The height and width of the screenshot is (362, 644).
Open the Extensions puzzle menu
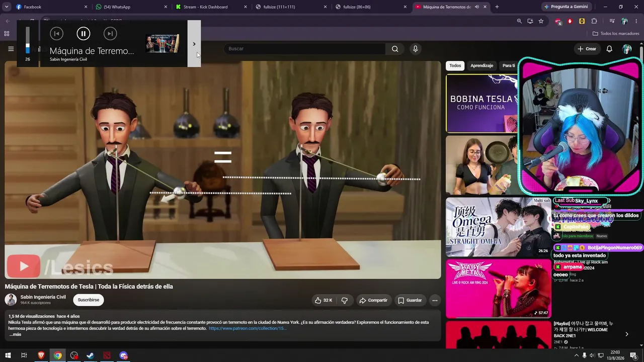[594, 21]
